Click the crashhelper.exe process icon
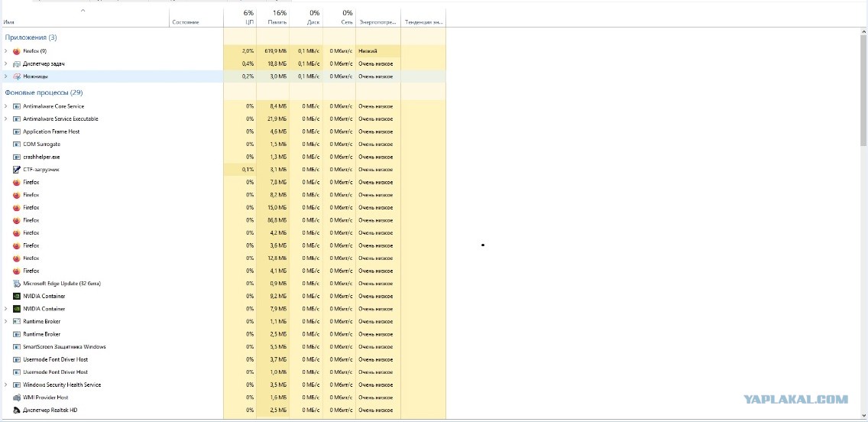The width and height of the screenshot is (868, 422). click(x=17, y=157)
